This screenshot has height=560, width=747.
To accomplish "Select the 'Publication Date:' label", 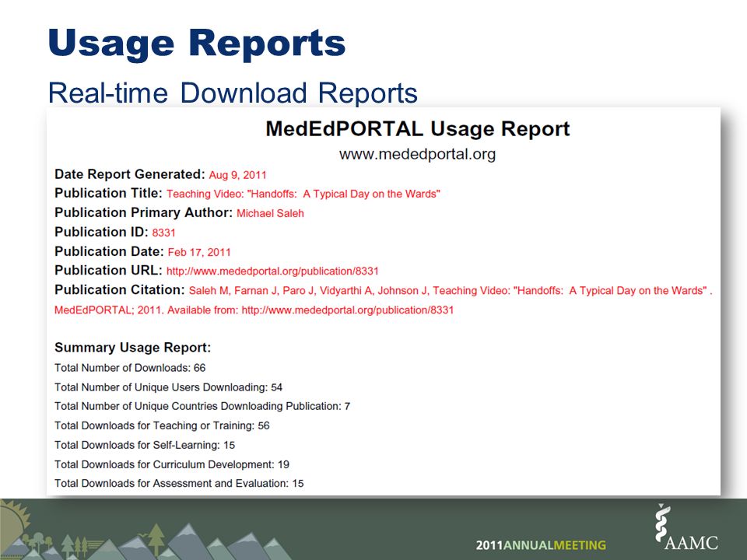I will tap(109, 251).
